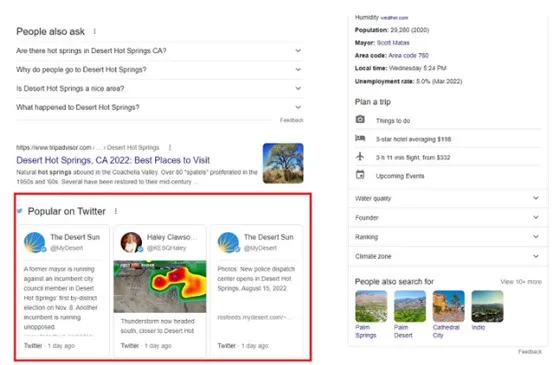
Task: Click the calendar icon for Upcoming Events
Action: pos(360,175)
